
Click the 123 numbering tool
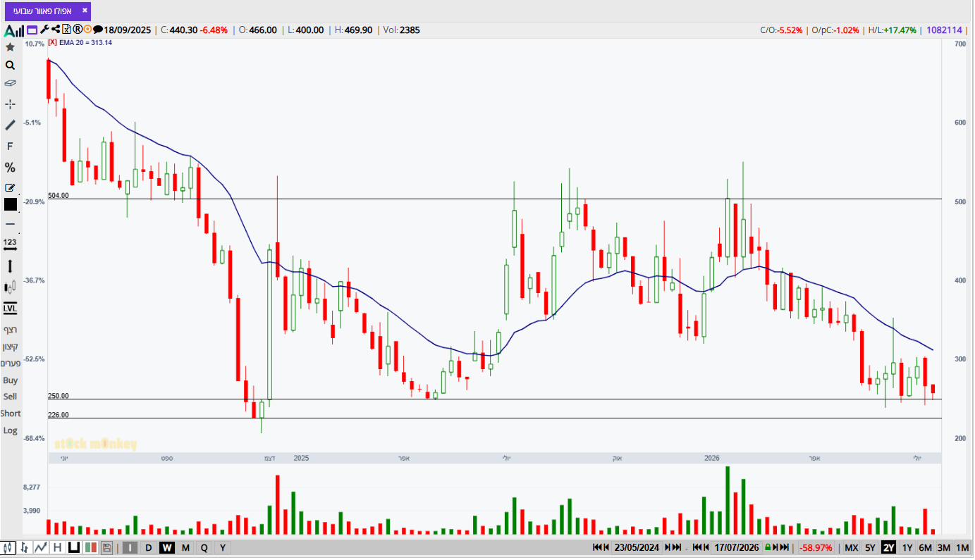click(x=10, y=244)
